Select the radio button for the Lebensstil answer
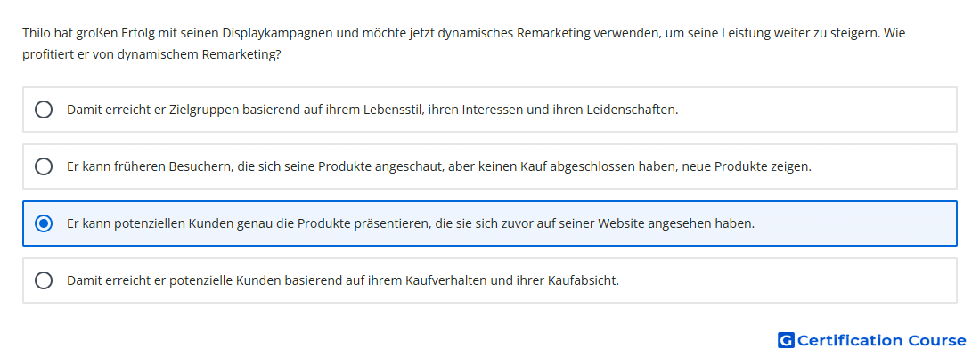The image size is (980, 357). (x=44, y=110)
